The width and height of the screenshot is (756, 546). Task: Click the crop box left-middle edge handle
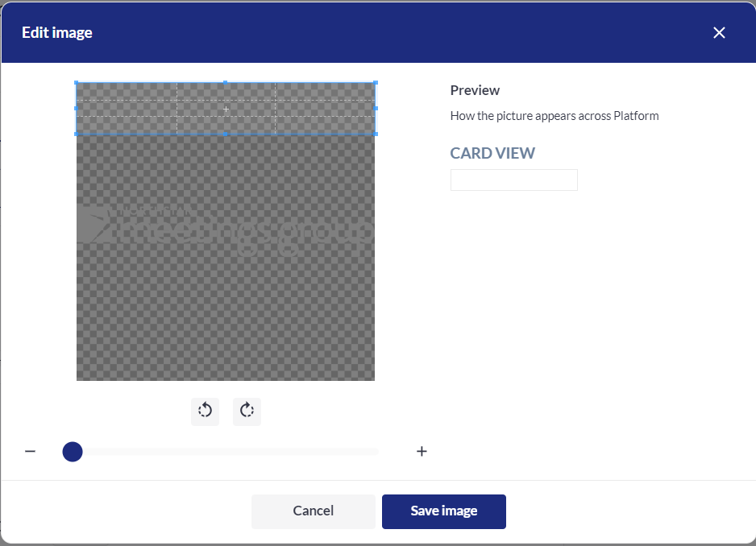click(77, 108)
